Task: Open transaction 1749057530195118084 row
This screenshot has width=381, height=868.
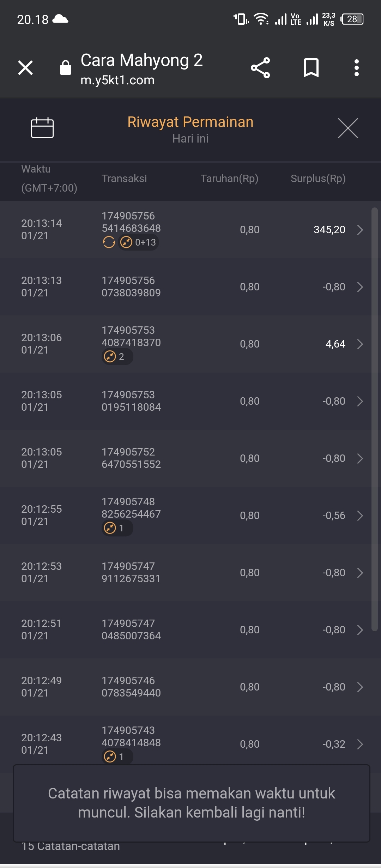Action: coord(190,401)
